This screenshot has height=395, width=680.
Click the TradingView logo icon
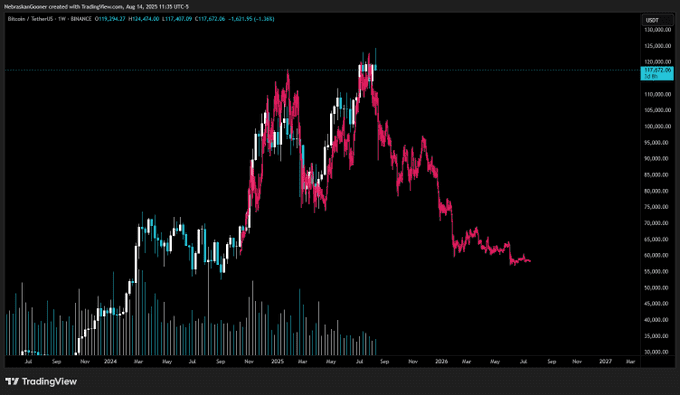[x=12, y=382]
